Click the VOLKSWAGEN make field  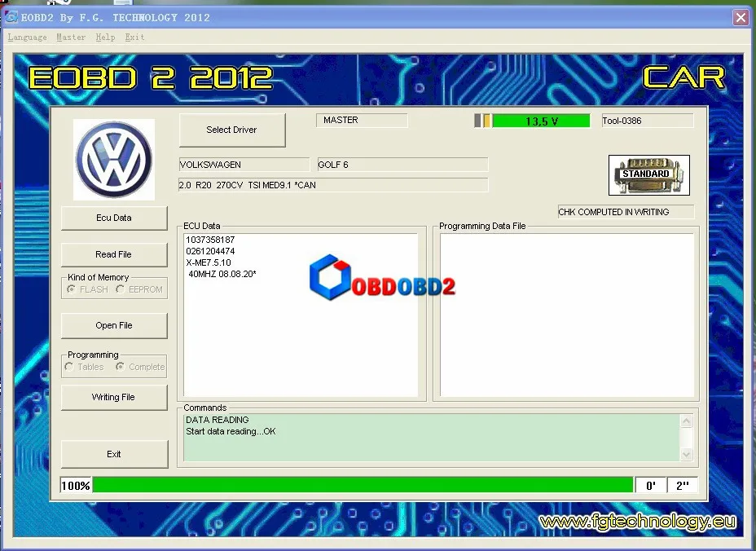click(x=244, y=165)
